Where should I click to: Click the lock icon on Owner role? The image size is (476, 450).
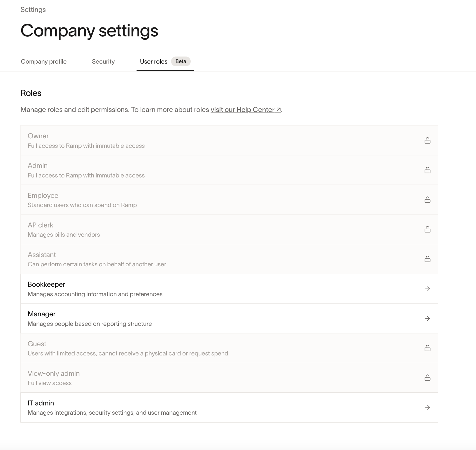pyautogui.click(x=427, y=140)
